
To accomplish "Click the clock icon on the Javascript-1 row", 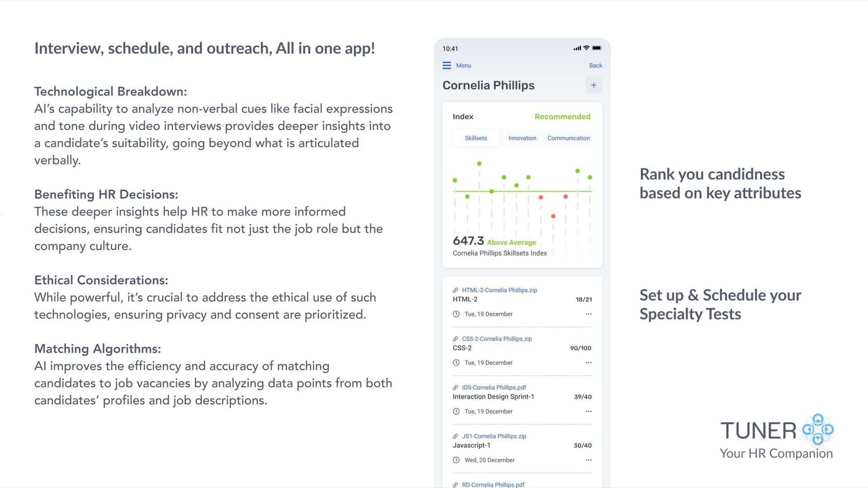I will pos(456,460).
